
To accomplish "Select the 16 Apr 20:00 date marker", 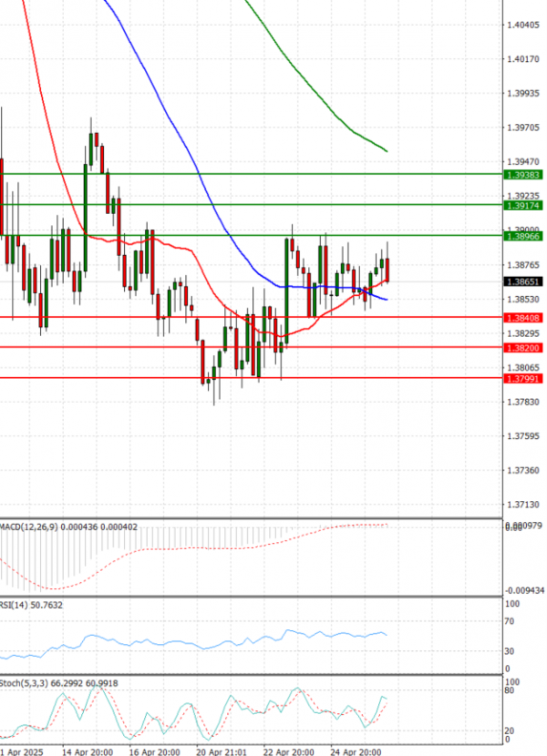I will point(155,751).
